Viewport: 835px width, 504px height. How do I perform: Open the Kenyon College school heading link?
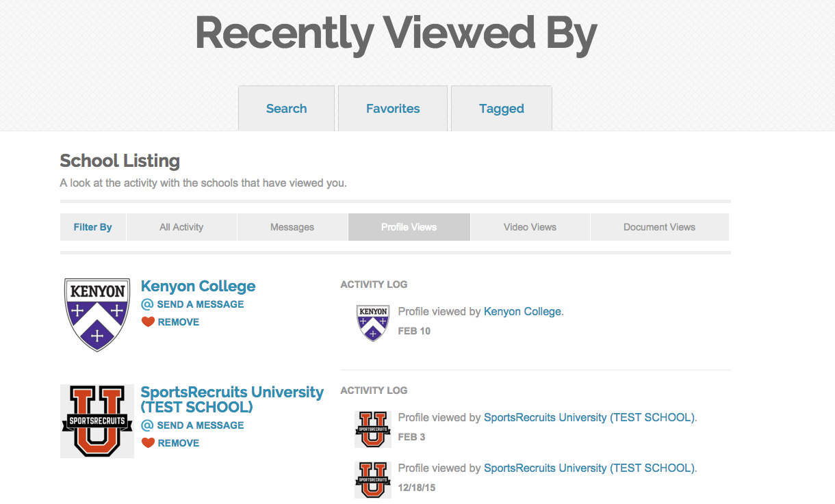tap(198, 286)
